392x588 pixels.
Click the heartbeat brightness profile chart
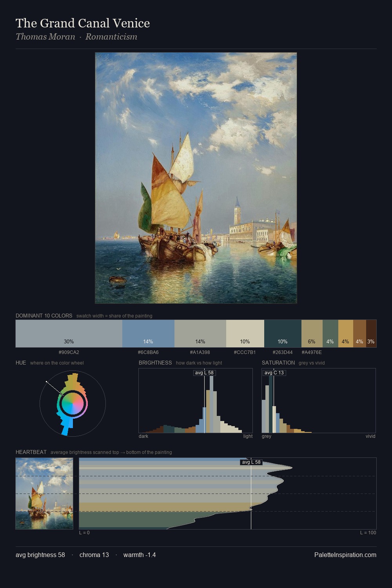point(228,494)
